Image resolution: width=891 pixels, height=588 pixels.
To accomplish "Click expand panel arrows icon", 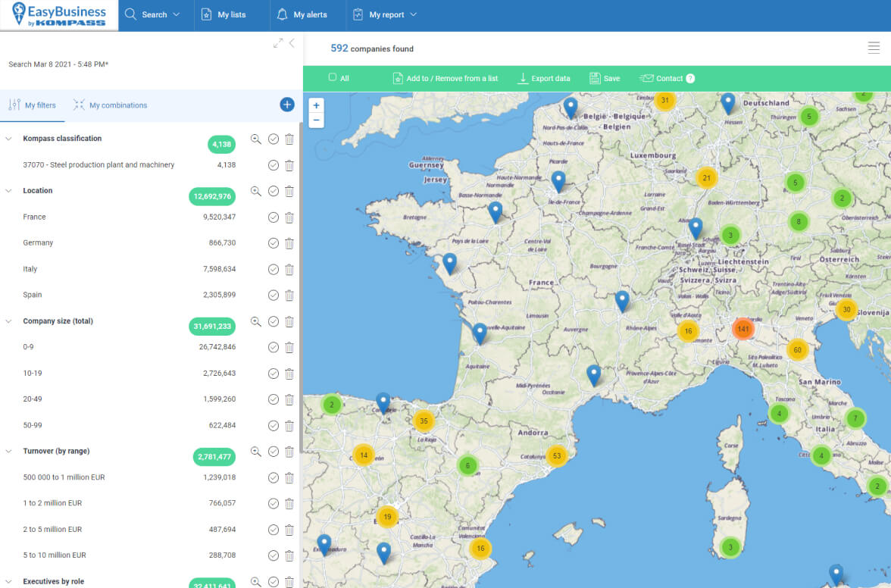I will 278,44.
